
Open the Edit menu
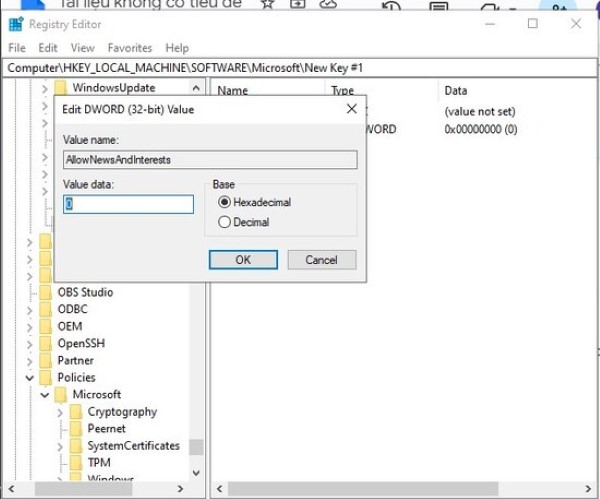[x=48, y=47]
